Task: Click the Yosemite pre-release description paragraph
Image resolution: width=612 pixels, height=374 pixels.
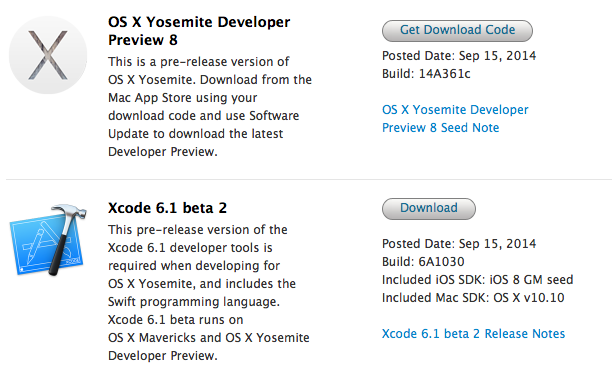Action: click(210, 107)
